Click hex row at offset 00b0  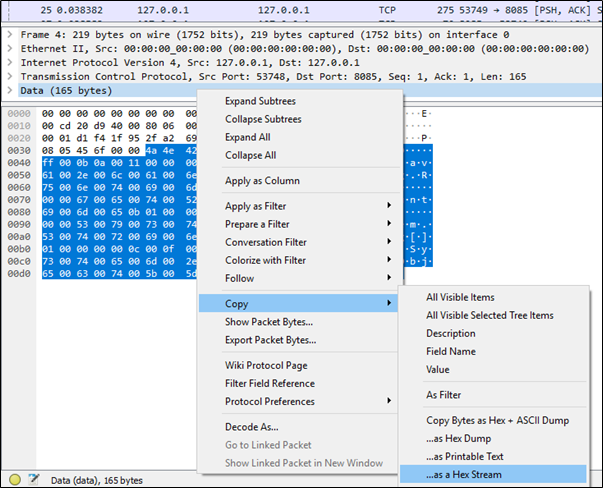point(119,249)
